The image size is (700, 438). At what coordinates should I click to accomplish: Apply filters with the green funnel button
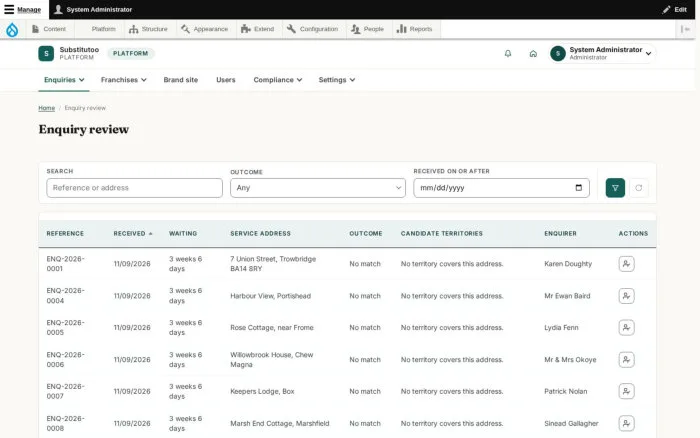[x=615, y=188]
